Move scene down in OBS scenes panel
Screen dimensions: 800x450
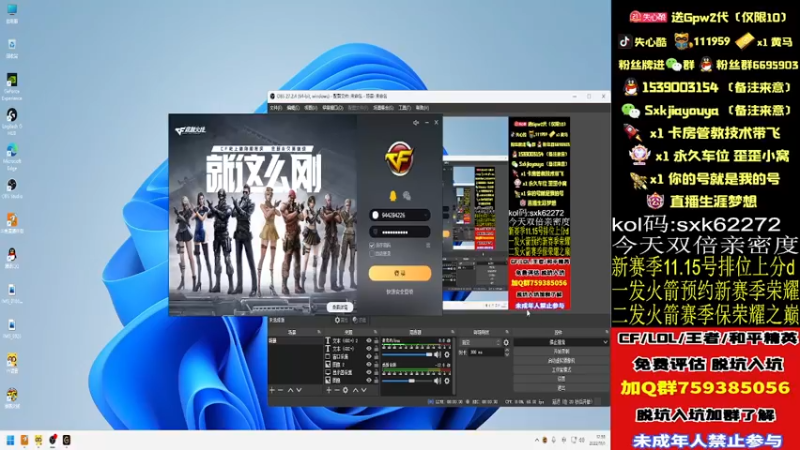(x=299, y=390)
